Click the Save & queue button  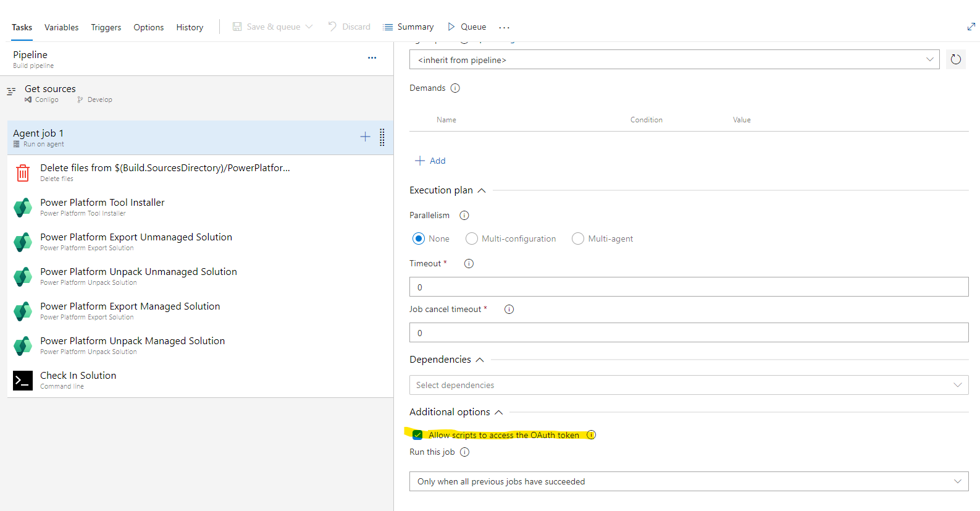pyautogui.click(x=266, y=27)
